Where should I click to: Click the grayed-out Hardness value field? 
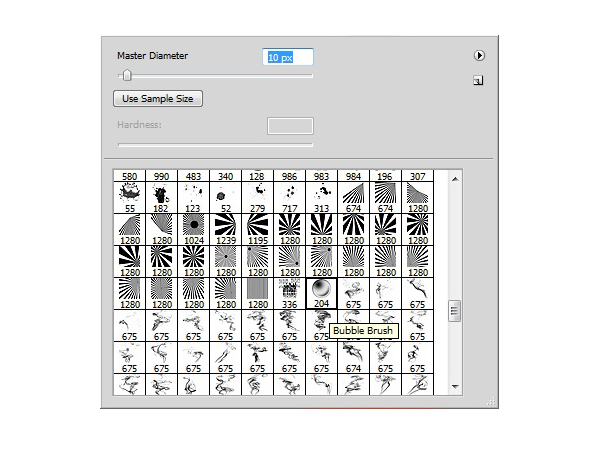pos(290,126)
